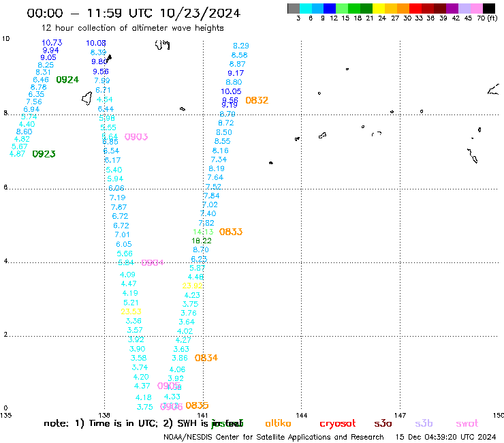Viewport: 504px width, 443px height.
Task: Click the 's3a' satellite legend label
Action: click(x=383, y=423)
